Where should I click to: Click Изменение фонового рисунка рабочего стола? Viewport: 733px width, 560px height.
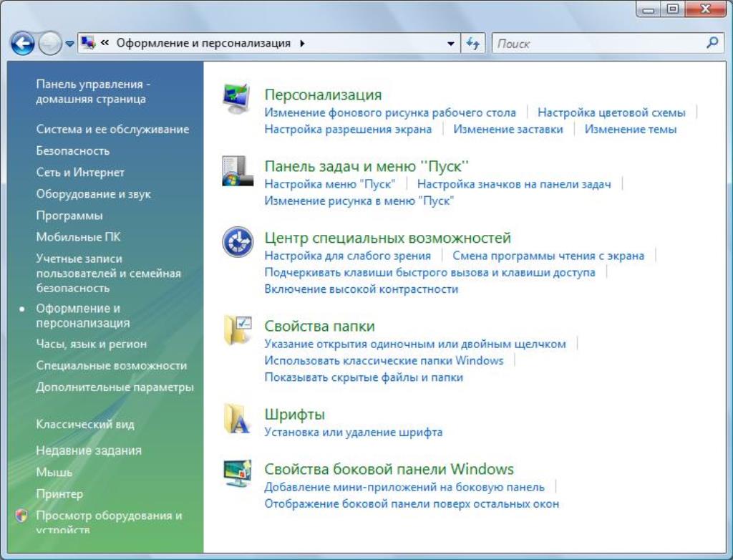coord(390,112)
